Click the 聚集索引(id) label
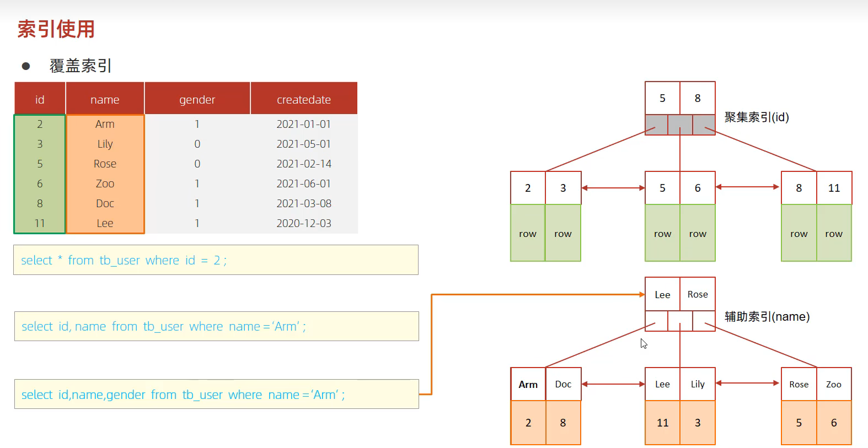 click(756, 117)
